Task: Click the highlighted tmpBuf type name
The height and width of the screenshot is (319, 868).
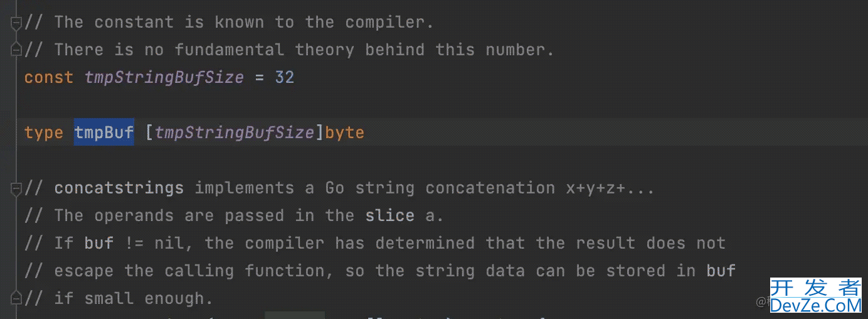Action: [104, 132]
